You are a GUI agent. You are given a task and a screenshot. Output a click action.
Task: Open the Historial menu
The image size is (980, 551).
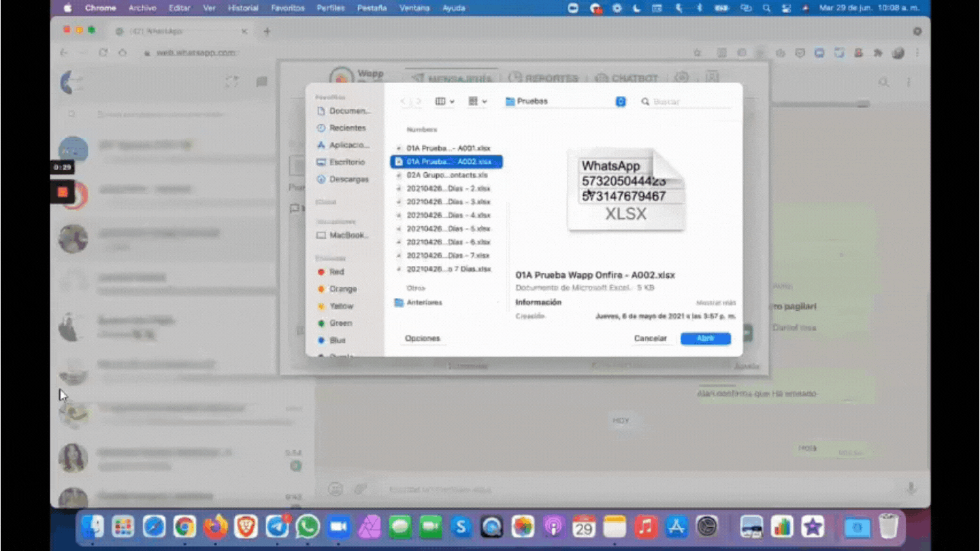[243, 8]
